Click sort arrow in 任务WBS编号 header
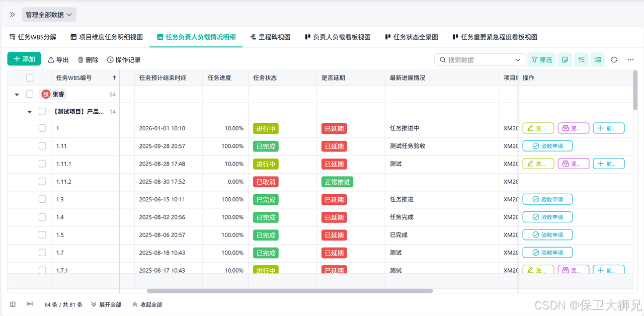This screenshot has width=644, height=316. pyautogui.click(x=114, y=78)
